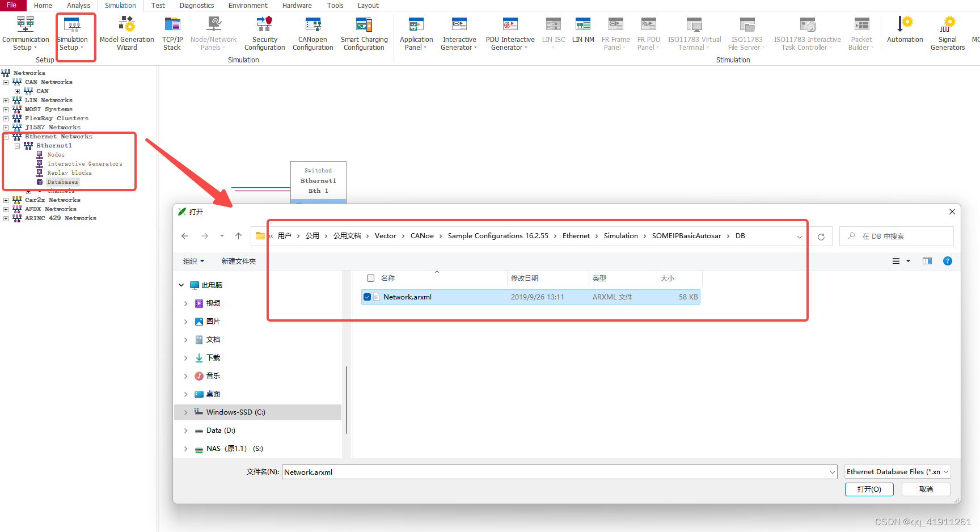Expand the Windows-SSD (C:) drive
This screenshot has height=532, width=980.
click(x=185, y=412)
